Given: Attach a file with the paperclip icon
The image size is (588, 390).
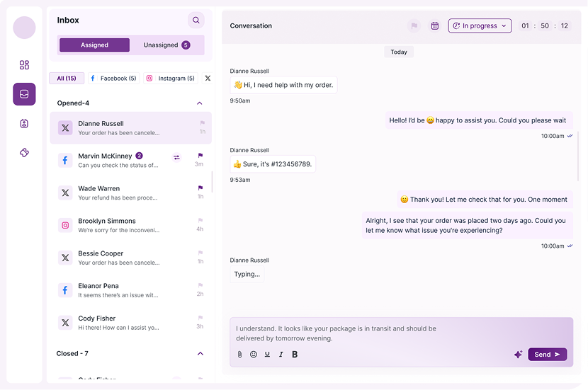Looking at the screenshot, I should click(240, 355).
